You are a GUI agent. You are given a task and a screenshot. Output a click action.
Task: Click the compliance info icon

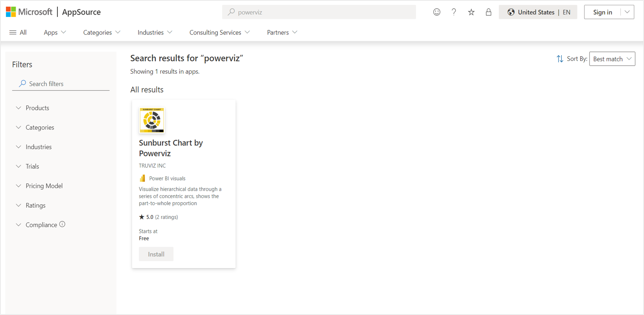[62, 224]
